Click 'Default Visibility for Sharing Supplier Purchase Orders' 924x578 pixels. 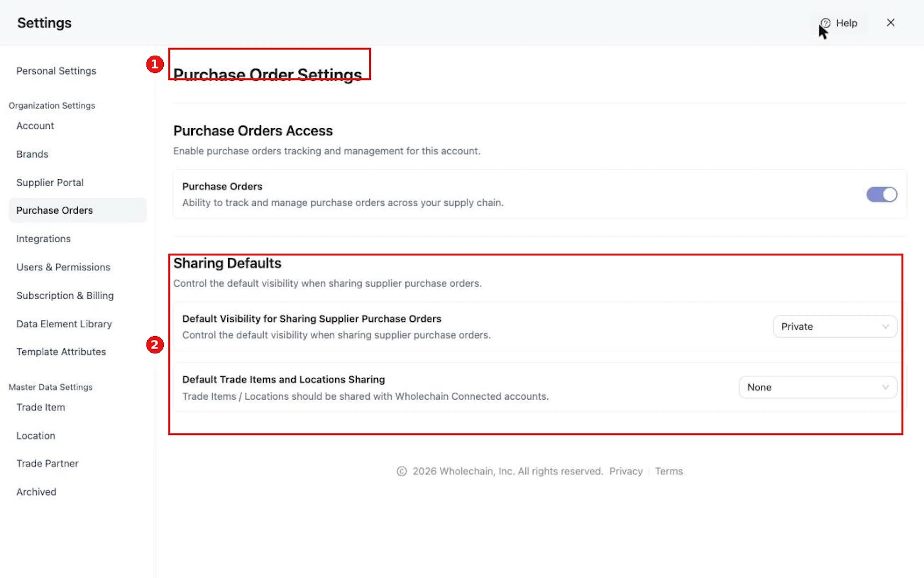[x=312, y=318]
